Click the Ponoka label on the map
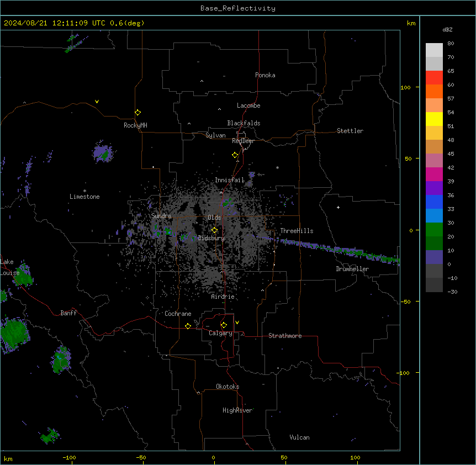The width and height of the screenshot is (476, 465). point(265,75)
